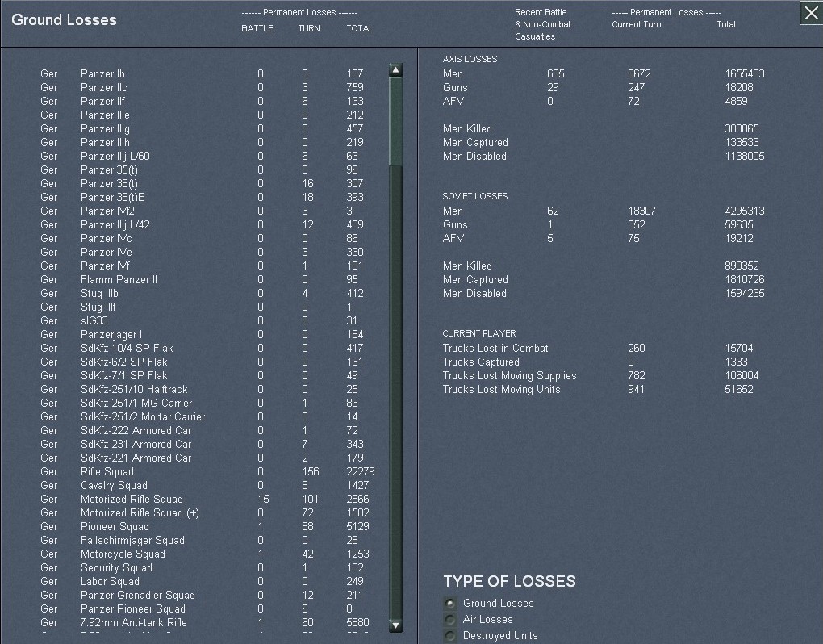Click the losses list scrollbar thumb

(x=395, y=121)
